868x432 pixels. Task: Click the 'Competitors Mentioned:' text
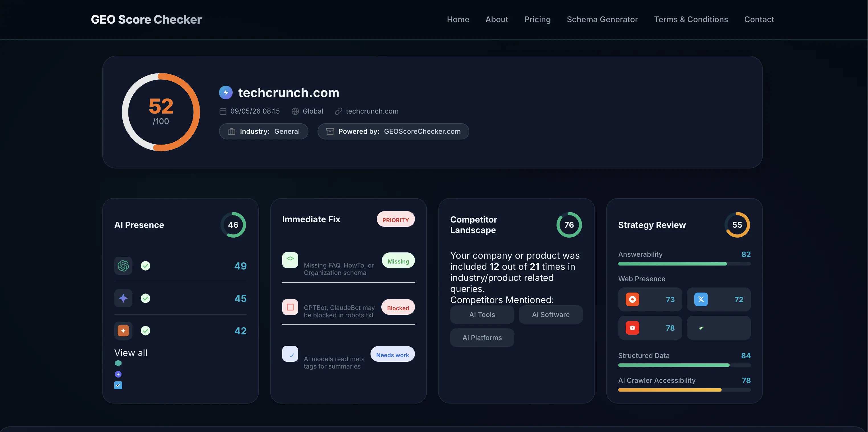[x=502, y=300]
